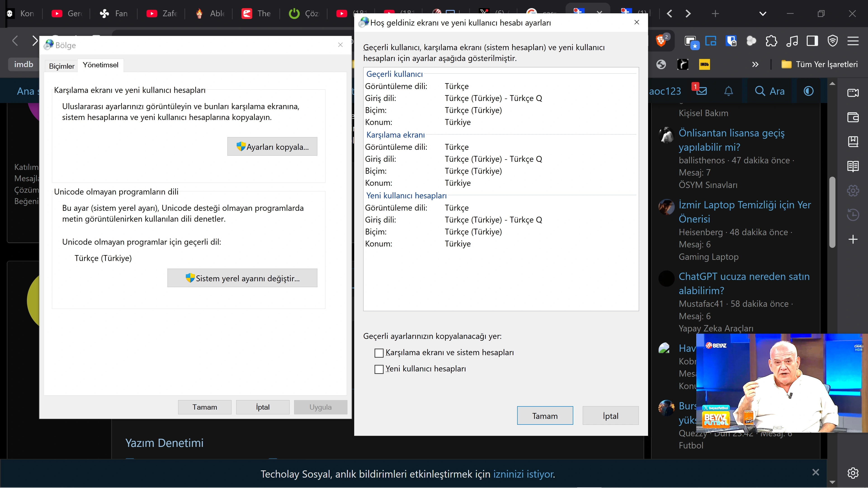Click İptal in the welcome screen dialog

611,416
